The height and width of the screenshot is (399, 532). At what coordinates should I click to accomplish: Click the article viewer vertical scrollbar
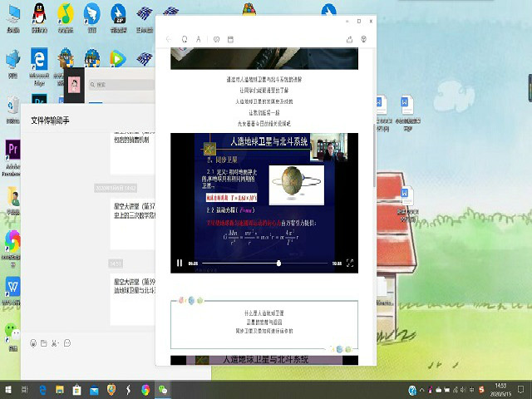pyautogui.click(x=375, y=155)
